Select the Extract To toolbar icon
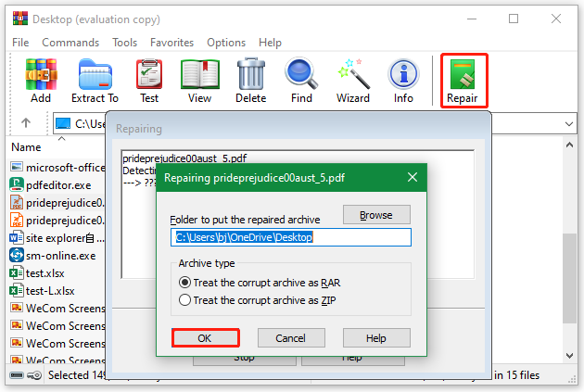Image resolution: width=584 pixels, height=392 pixels. pos(95,80)
